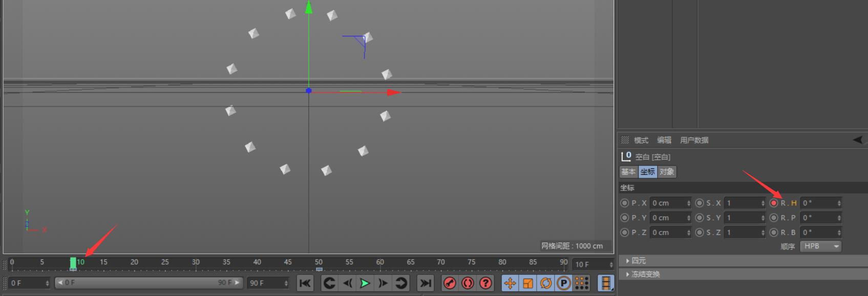The width and height of the screenshot is (868, 296).
Task: Click the record active objects key icon
Action: [450, 283]
